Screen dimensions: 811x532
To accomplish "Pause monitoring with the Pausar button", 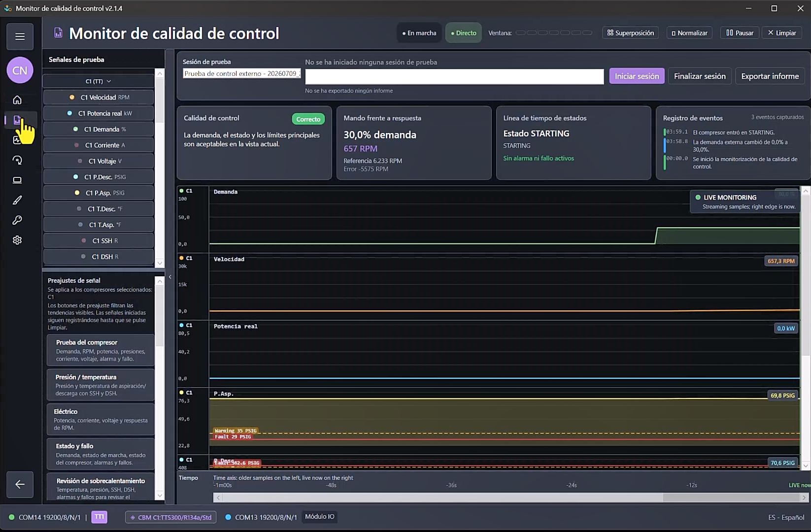I will 740,33.
